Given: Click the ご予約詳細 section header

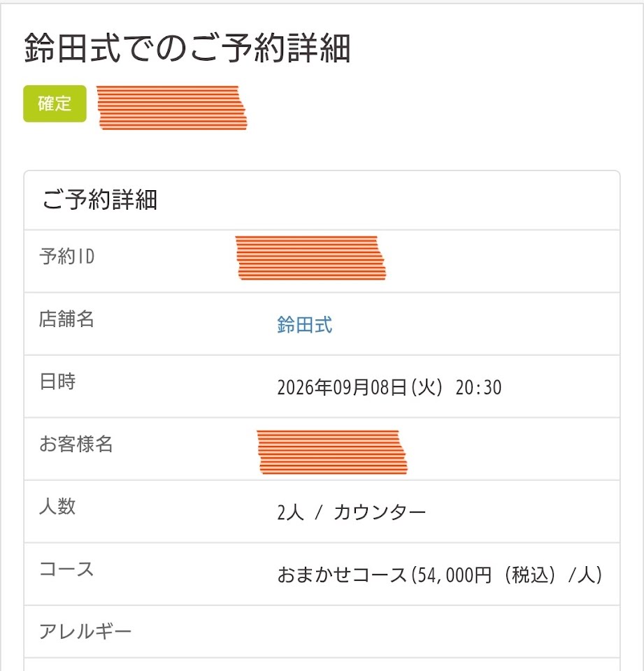Looking at the screenshot, I should (100, 201).
